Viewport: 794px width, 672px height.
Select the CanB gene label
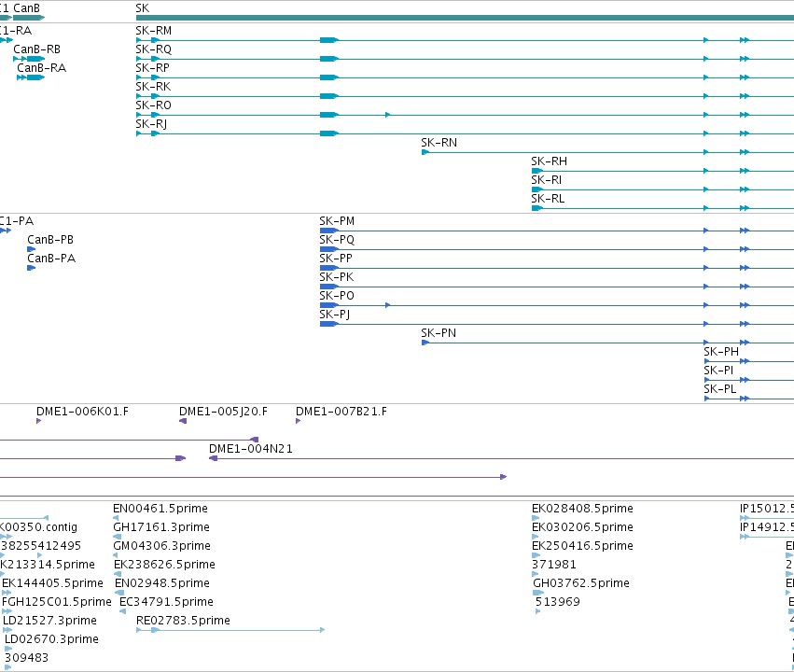26,8
